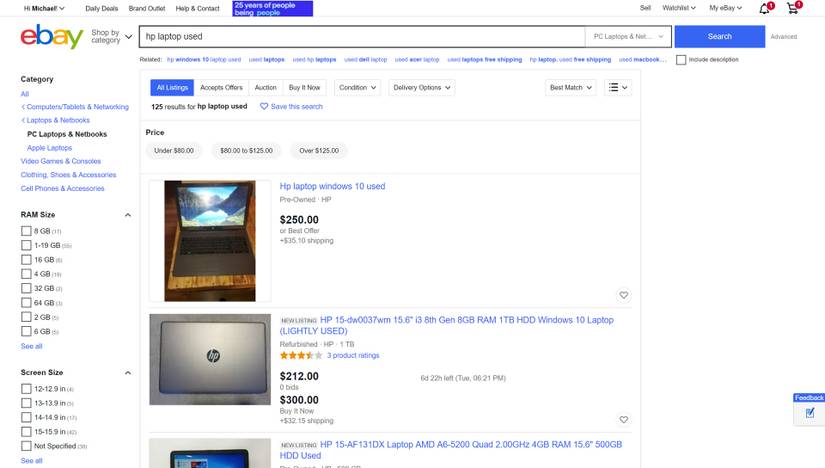Screen dimensions: 825x468
Task: Open the Advanced search link
Action: point(783,36)
